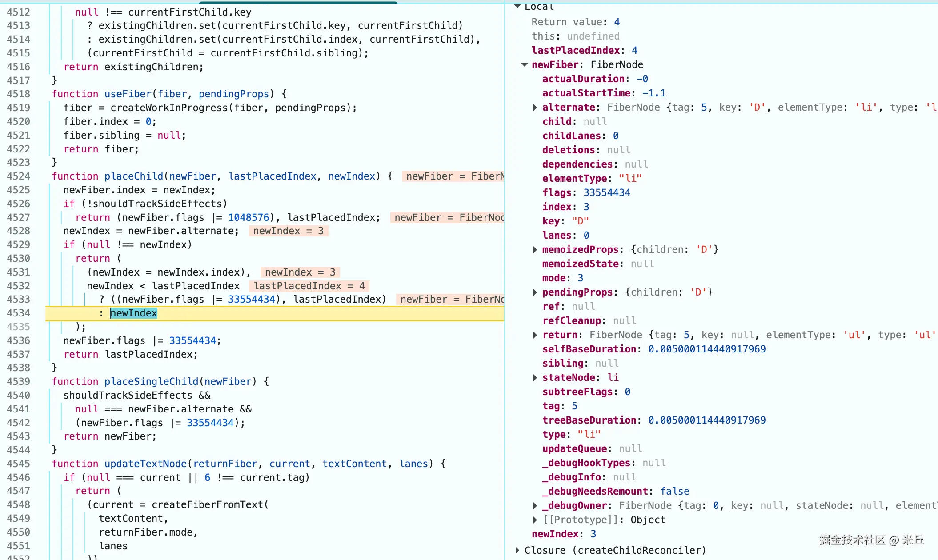The height and width of the screenshot is (560, 938).
Task: Expand the stateNode li property
Action: coord(535,378)
